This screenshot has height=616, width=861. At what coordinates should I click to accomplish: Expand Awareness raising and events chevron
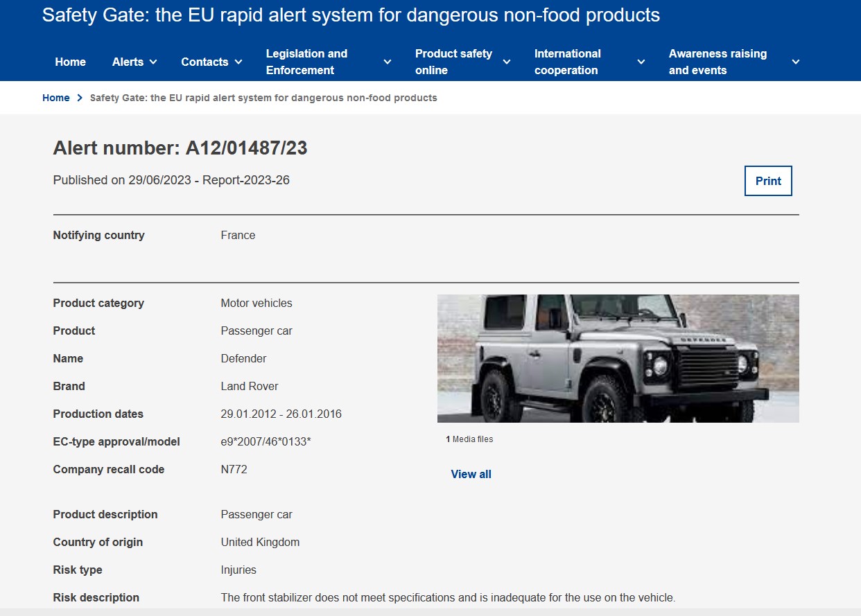pos(796,62)
